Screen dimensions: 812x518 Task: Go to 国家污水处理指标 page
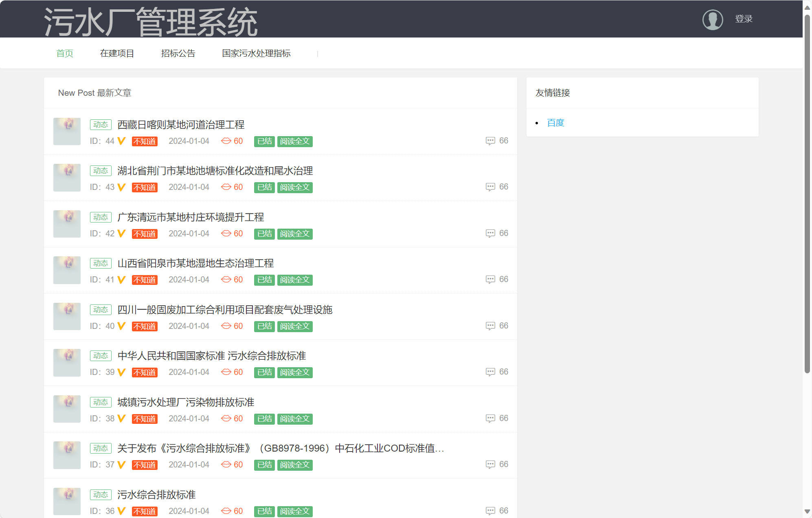click(x=256, y=53)
